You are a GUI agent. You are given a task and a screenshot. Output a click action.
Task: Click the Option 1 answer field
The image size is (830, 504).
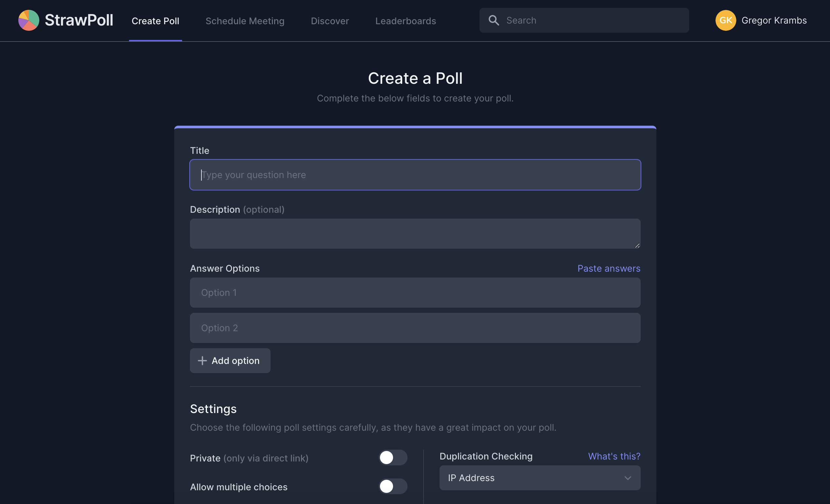point(415,293)
